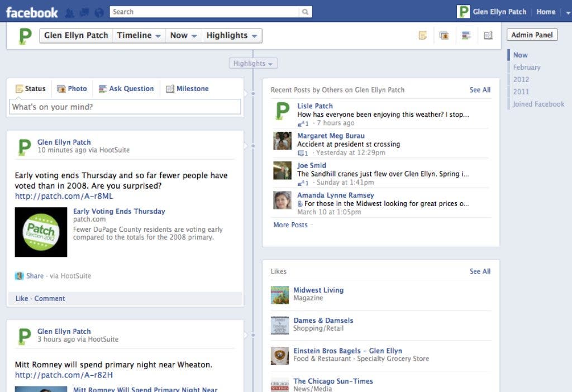This screenshot has width=572, height=392.
Task: Jump to 2011 in timeline navigation
Action: [x=521, y=92]
